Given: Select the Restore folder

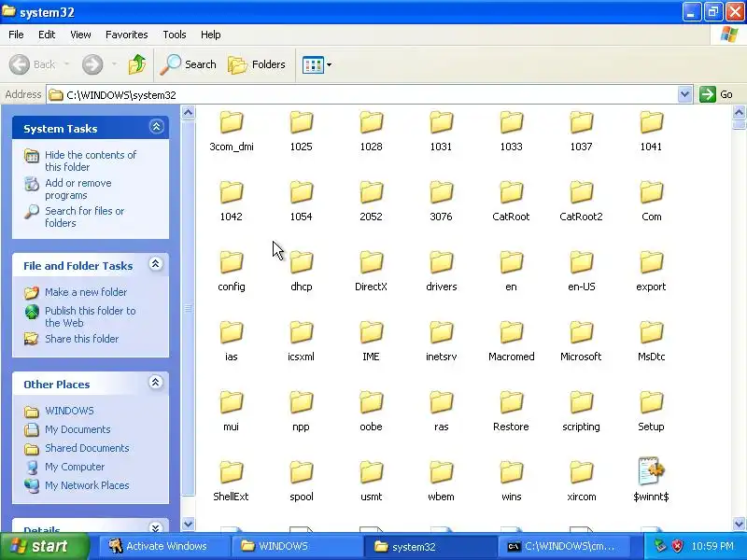Looking at the screenshot, I should (511, 412).
